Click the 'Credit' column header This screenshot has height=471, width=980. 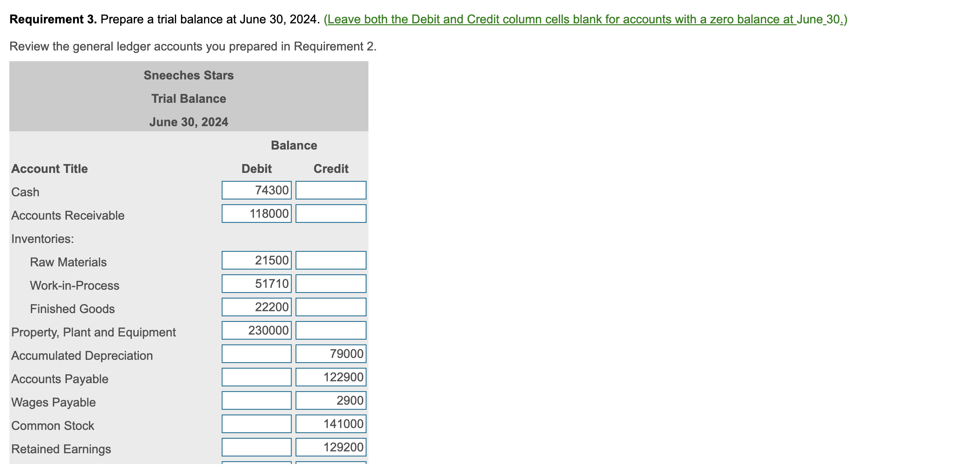coord(331,169)
